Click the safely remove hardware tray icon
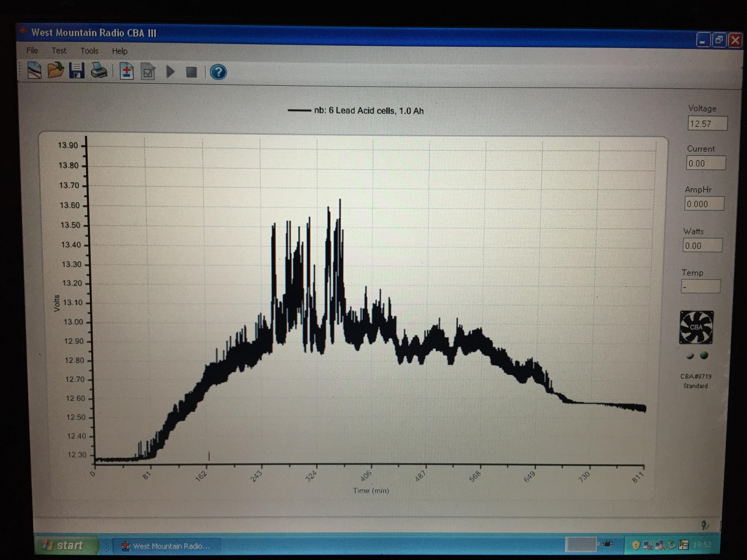Screen dimensions: 747x560 [671, 545]
